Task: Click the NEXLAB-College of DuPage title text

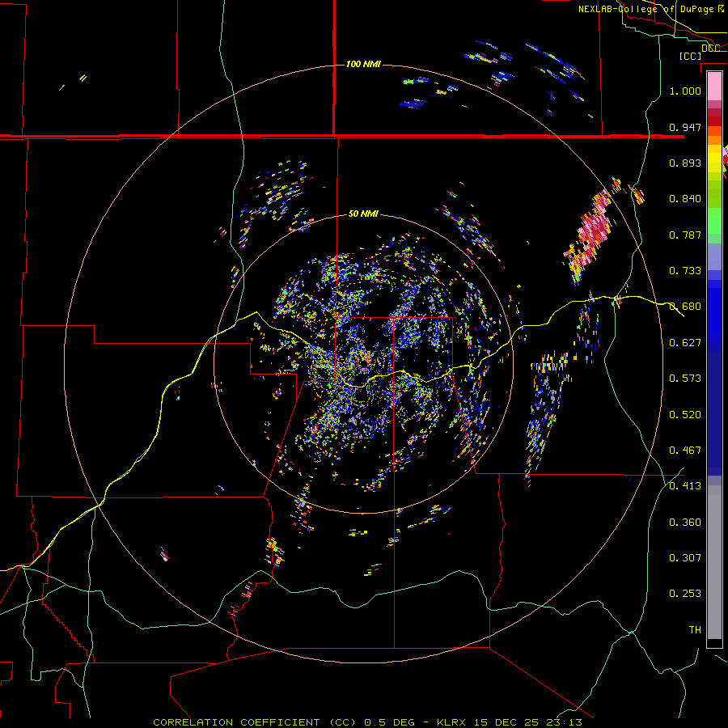Action: (x=647, y=9)
